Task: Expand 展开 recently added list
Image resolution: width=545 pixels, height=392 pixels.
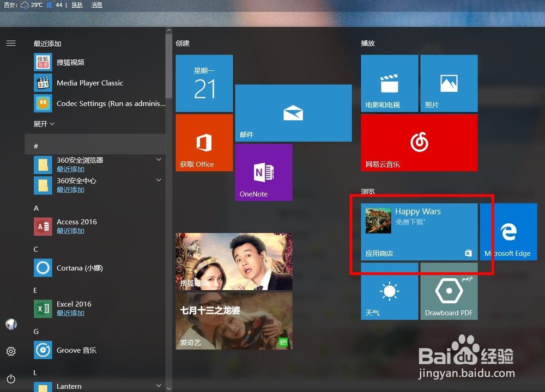Action: click(44, 124)
